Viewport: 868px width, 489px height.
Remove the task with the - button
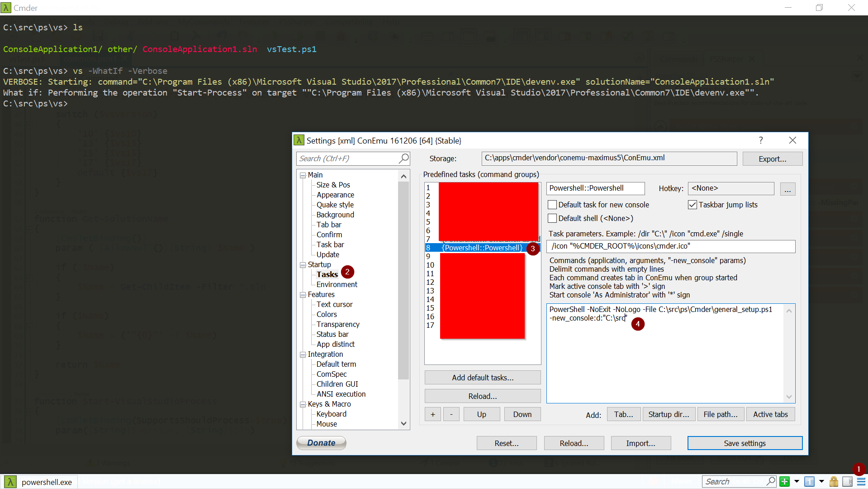click(451, 414)
